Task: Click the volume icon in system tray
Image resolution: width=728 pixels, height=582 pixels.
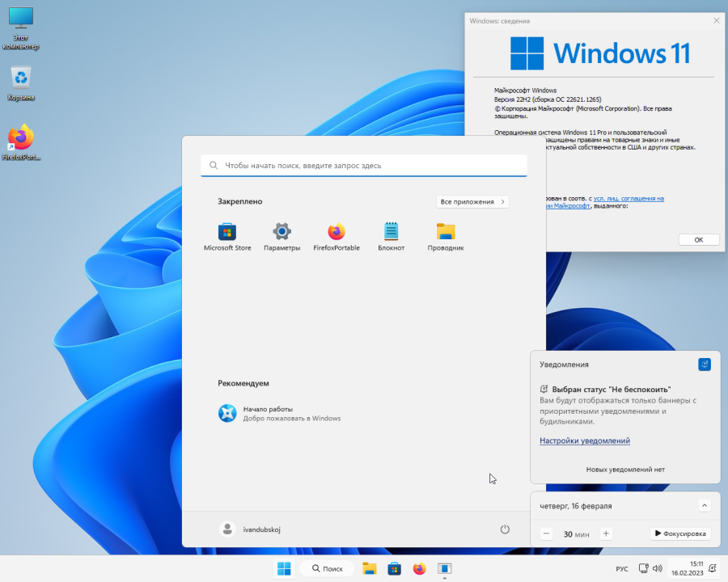Action: pos(658,568)
